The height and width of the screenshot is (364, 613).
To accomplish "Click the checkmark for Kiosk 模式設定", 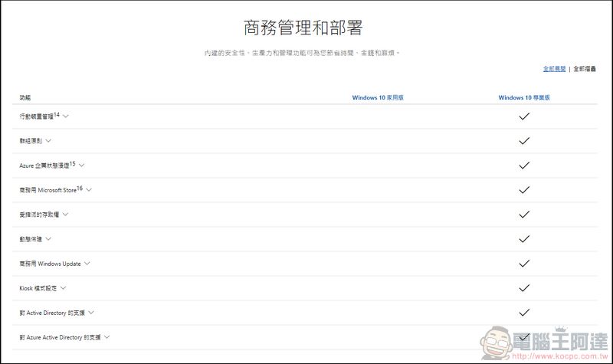I will pos(524,288).
